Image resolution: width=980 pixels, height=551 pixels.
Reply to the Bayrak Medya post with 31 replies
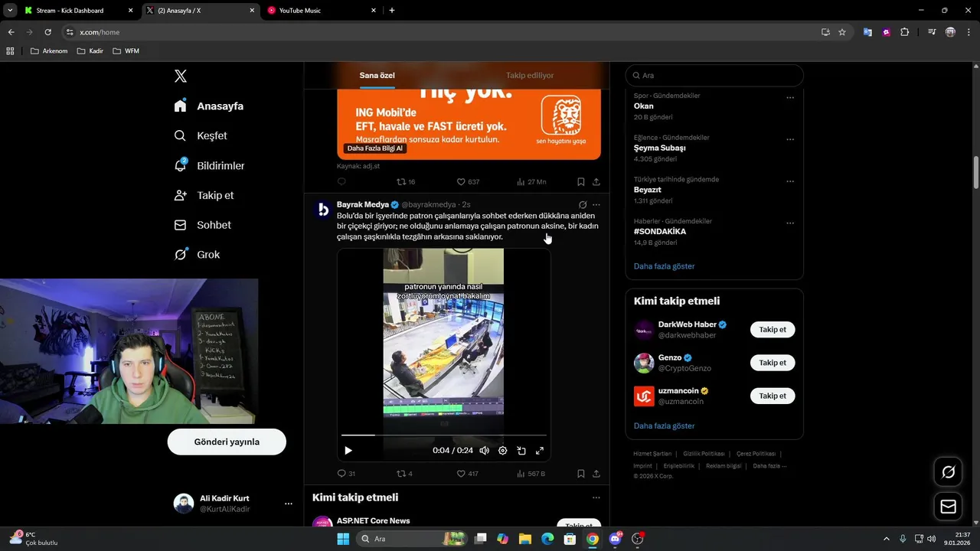click(346, 474)
